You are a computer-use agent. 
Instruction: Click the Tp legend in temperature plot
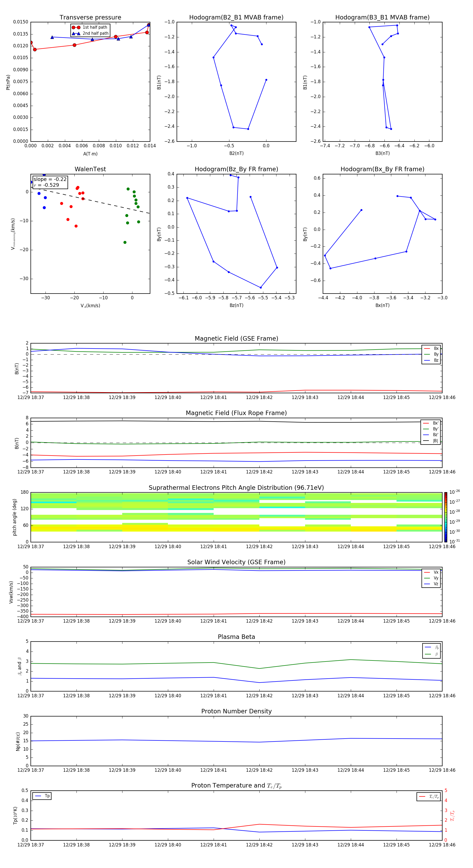click(x=42, y=796)
